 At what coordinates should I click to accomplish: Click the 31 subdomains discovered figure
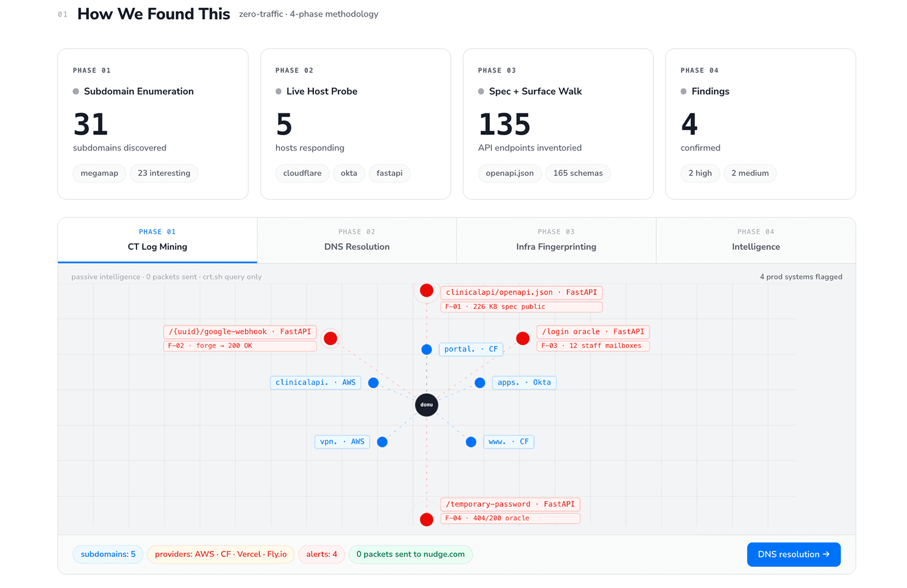coord(90,124)
